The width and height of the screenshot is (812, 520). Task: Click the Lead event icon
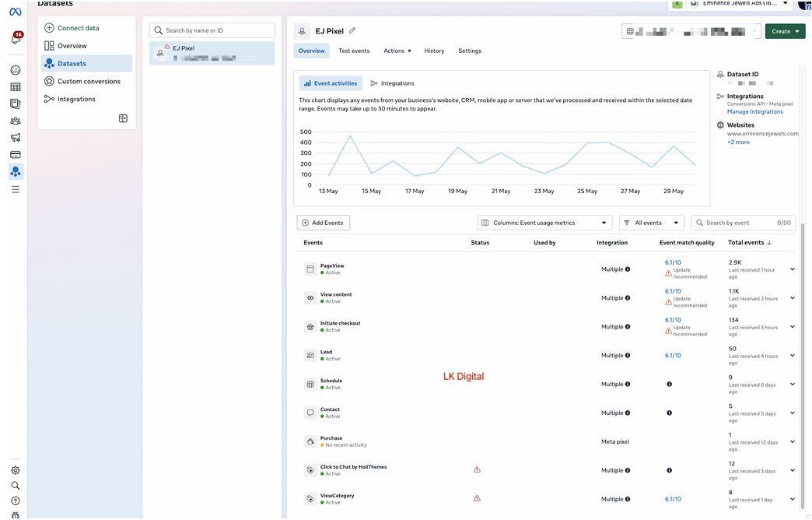click(310, 356)
